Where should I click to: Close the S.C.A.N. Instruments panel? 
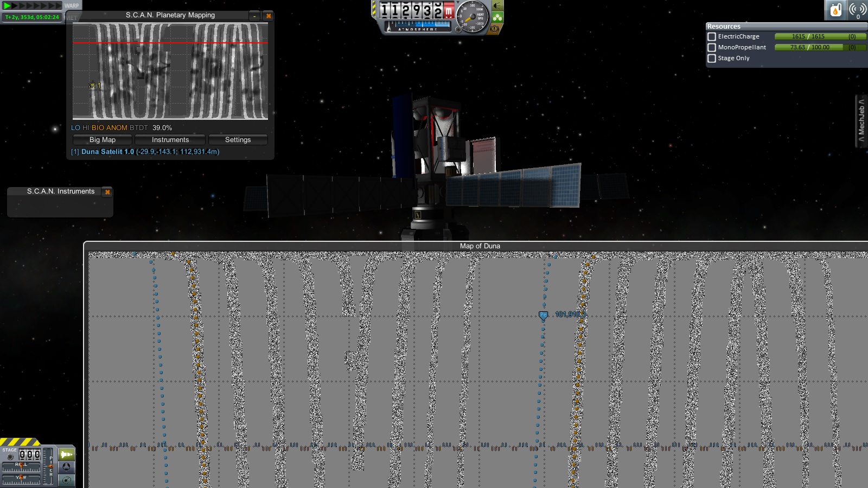click(107, 192)
